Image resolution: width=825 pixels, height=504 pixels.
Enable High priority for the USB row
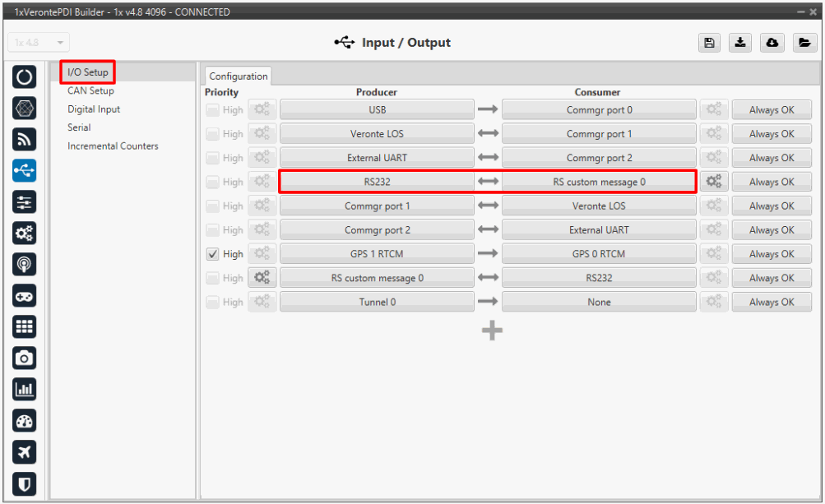(213, 109)
